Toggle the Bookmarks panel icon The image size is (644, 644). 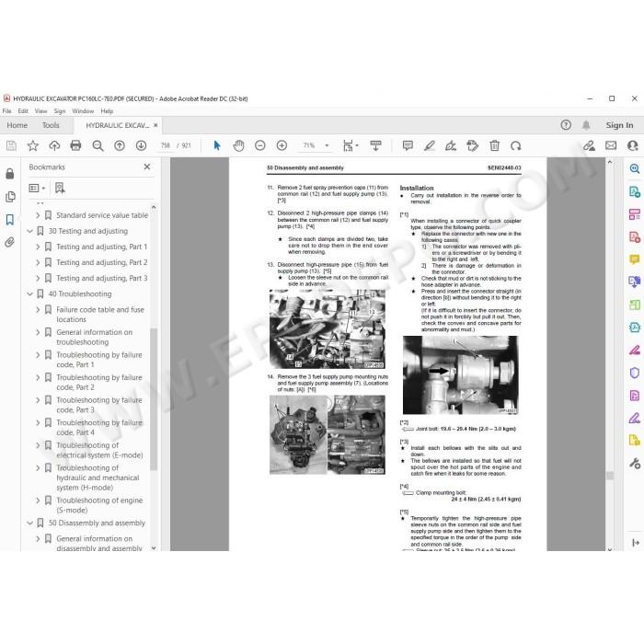(10, 219)
